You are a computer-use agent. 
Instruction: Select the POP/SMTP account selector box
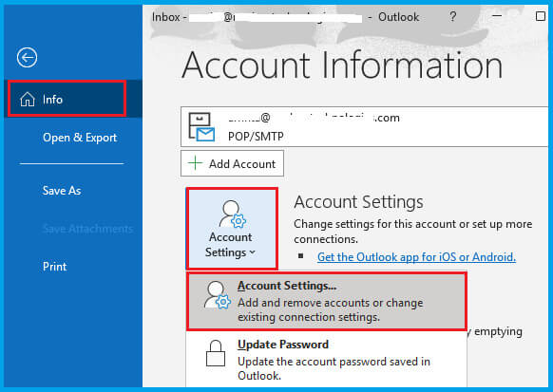click(x=365, y=127)
